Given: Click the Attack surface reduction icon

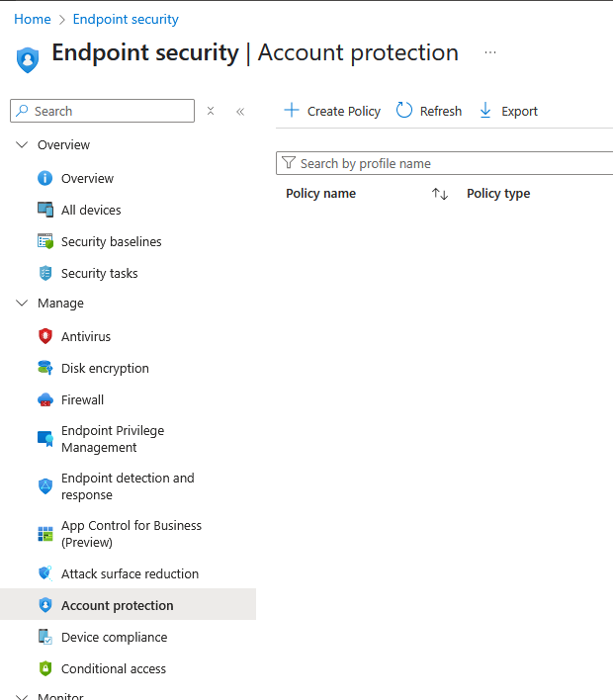Looking at the screenshot, I should [44, 574].
